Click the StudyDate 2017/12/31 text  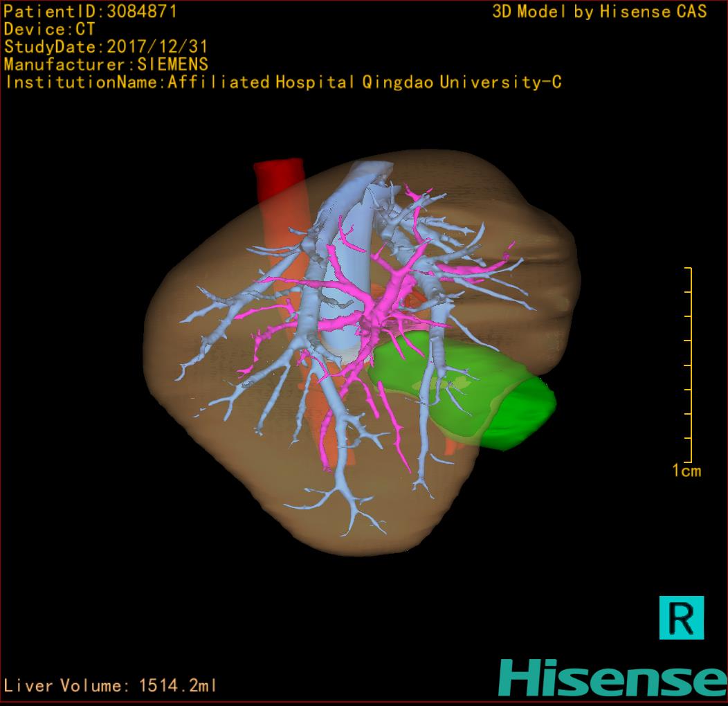click(x=105, y=47)
